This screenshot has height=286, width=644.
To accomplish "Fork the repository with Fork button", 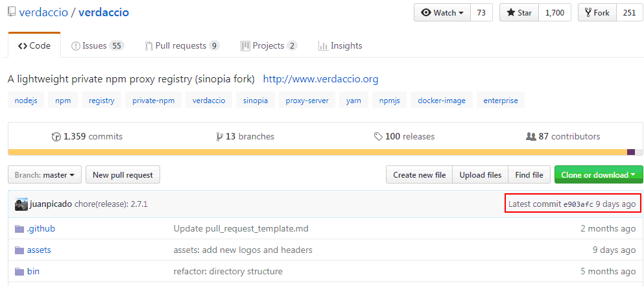I will pyautogui.click(x=597, y=12).
